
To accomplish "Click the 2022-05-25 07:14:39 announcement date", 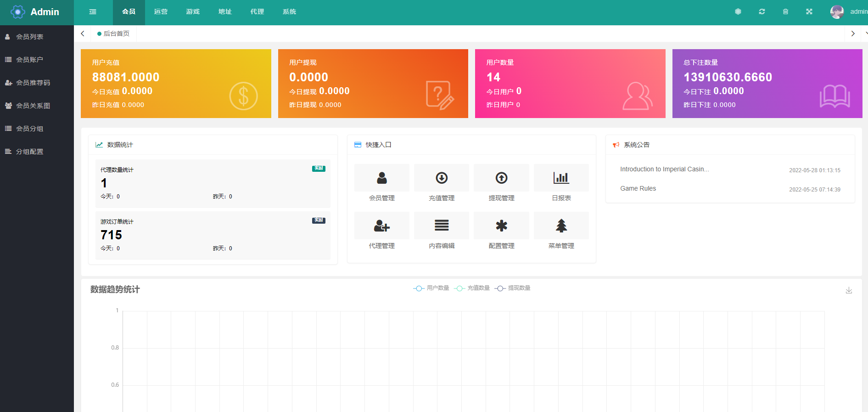I will click(x=815, y=190).
